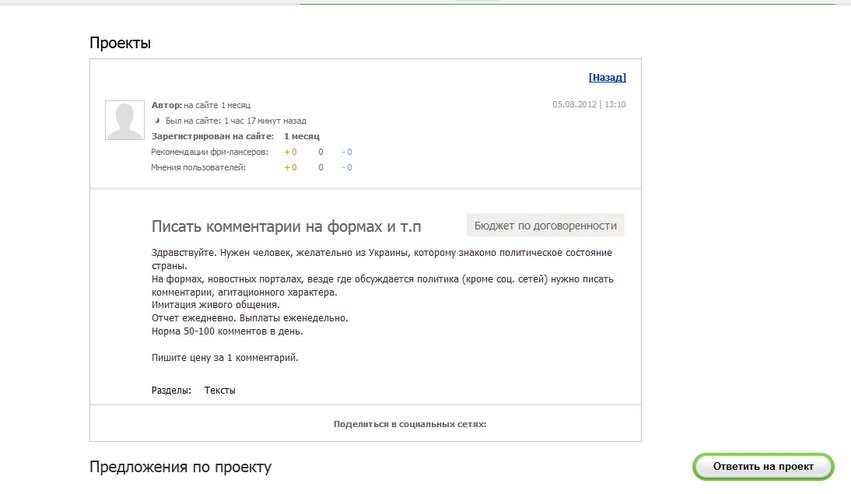This screenshot has width=851, height=494.
Task: Click the Проекты page heading
Action: pos(120,43)
